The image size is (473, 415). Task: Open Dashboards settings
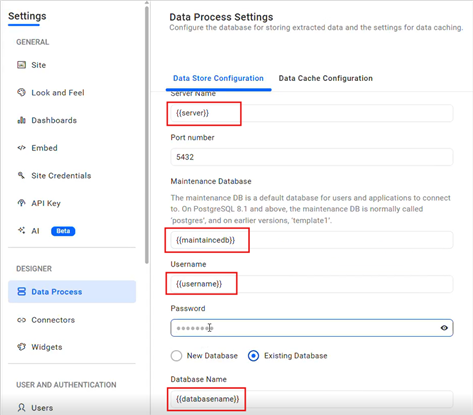pos(54,120)
